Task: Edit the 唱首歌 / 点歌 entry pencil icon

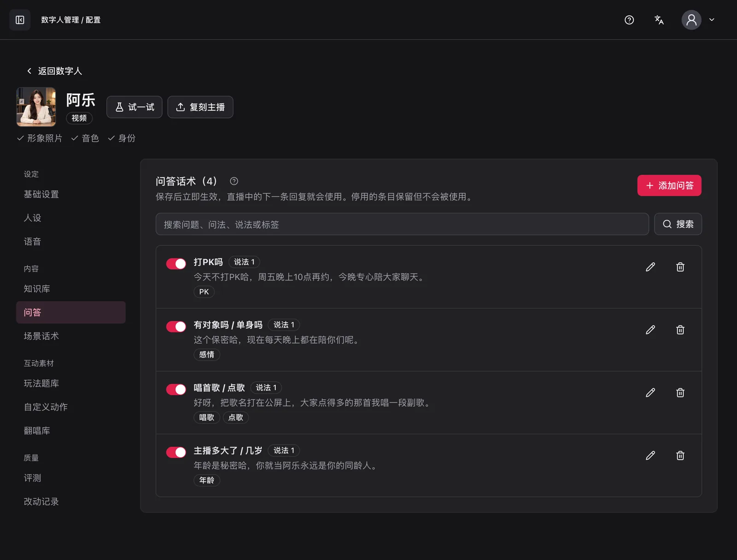Action: pyautogui.click(x=650, y=393)
